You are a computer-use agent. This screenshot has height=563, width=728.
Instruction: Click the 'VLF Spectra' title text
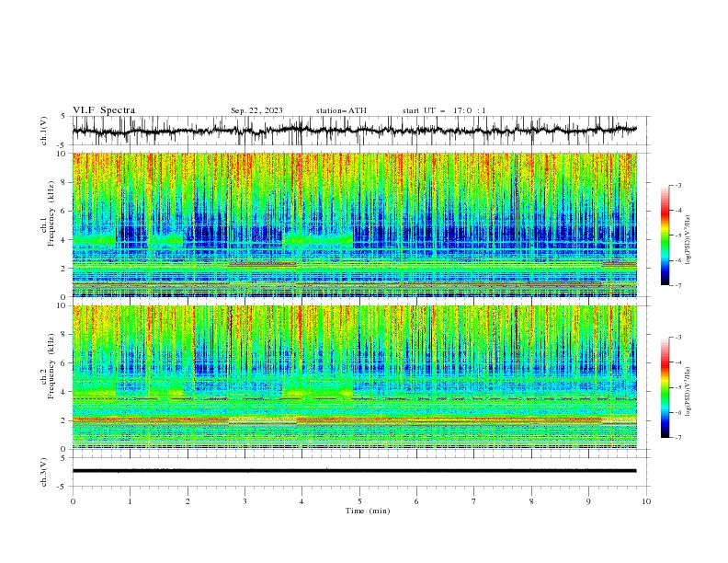(104, 110)
